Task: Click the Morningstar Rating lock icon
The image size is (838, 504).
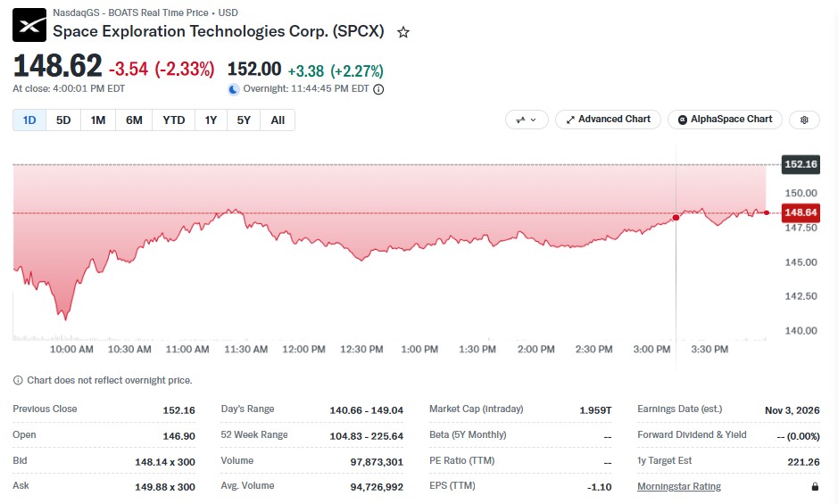Action: click(815, 486)
